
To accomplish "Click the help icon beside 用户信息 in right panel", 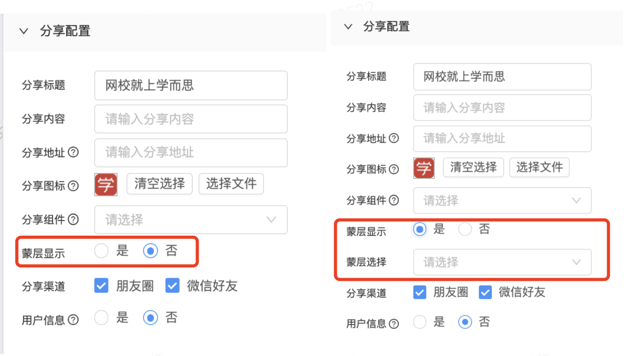I will tap(393, 323).
